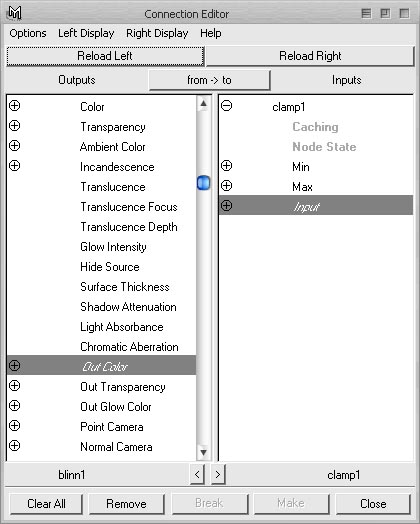The image size is (420, 524).
Task: Click scrollbar up arrow in Outputs list
Action: point(203,104)
